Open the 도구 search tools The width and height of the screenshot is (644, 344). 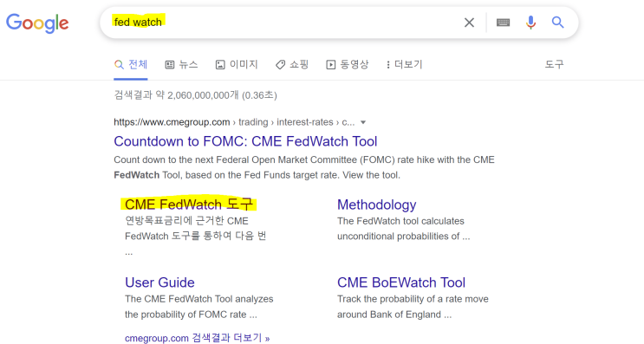pos(554,64)
